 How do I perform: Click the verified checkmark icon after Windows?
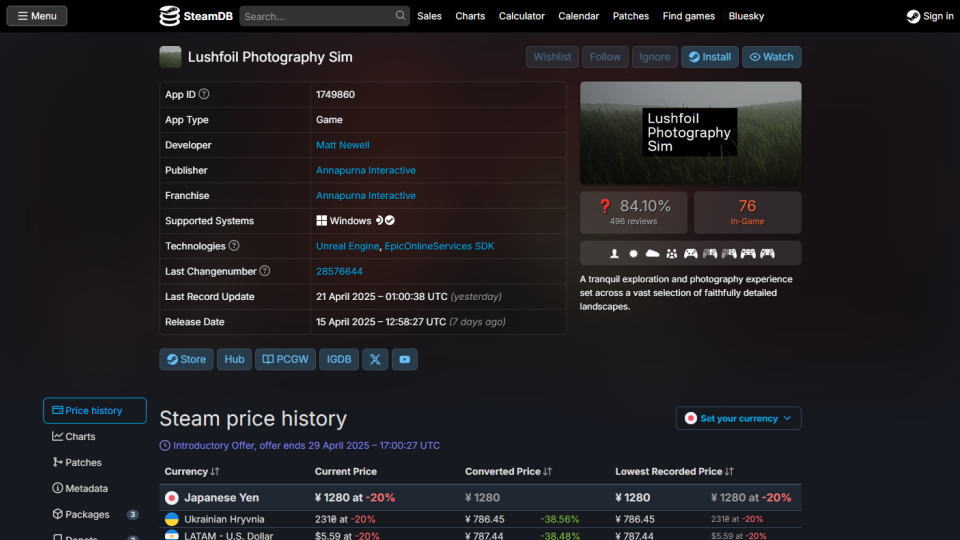point(390,220)
